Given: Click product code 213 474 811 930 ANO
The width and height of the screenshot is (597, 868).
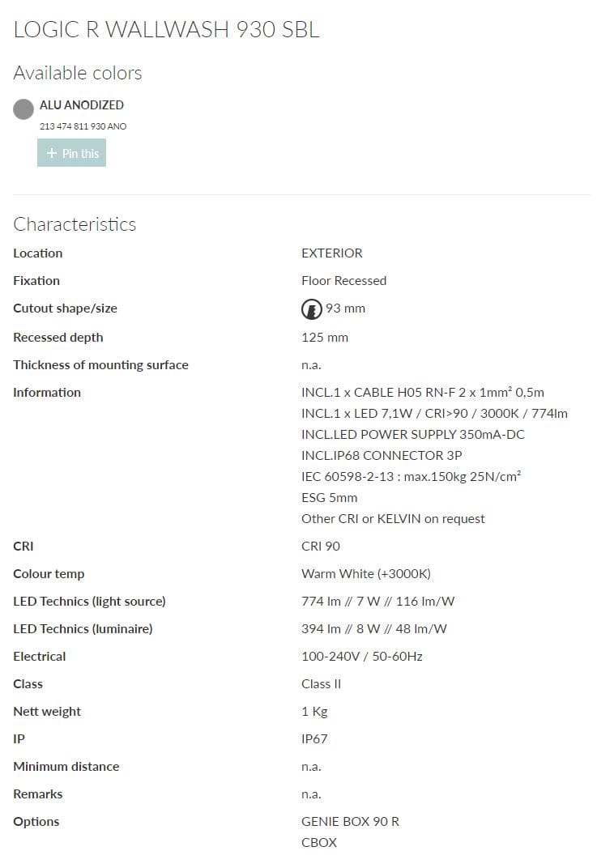Looking at the screenshot, I should pos(83,126).
